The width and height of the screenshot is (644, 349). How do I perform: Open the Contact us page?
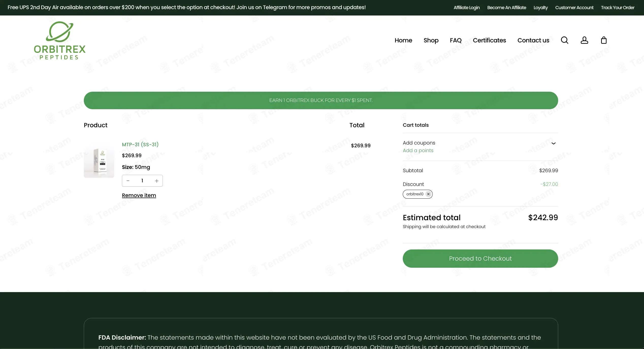pos(533,40)
